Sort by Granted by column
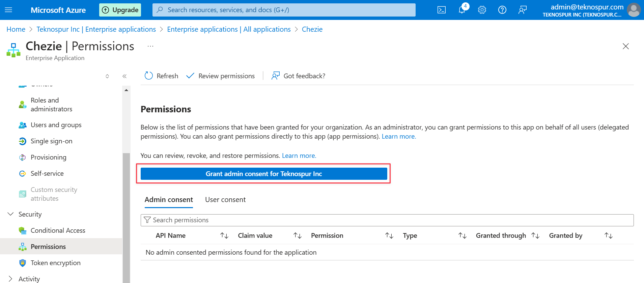 pos(608,235)
